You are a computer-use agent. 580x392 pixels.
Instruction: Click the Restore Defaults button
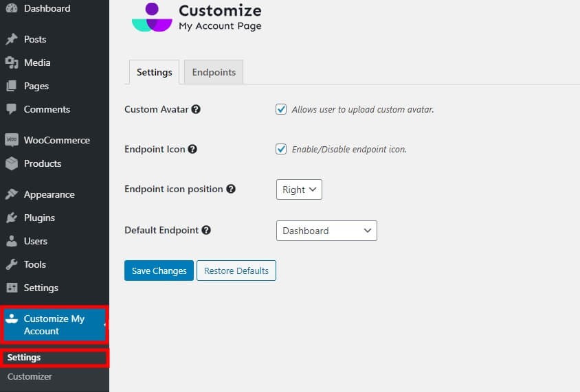click(x=236, y=270)
